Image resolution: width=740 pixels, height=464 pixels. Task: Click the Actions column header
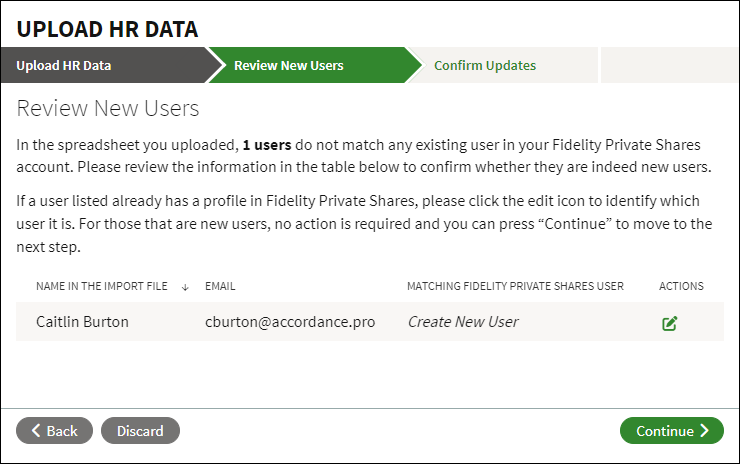[681, 287]
